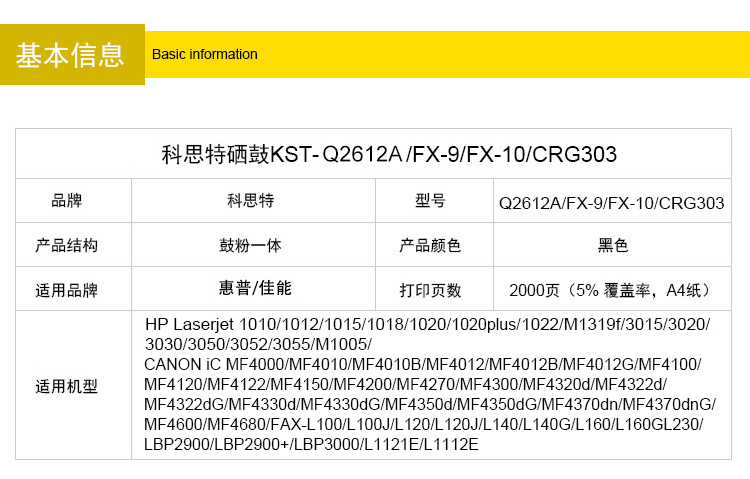Click the 打印页数 label cell
Viewport: 750px width, 479px height.
[430, 290]
